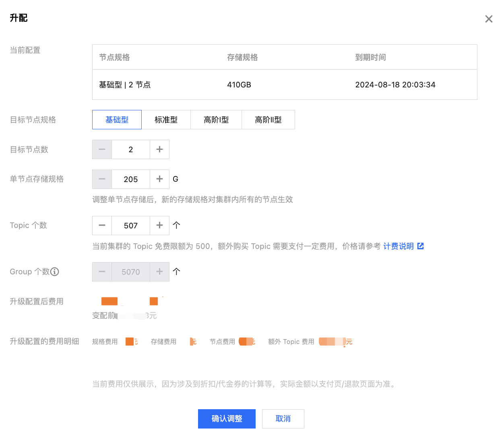Click the 确认调整 button
Image resolution: width=504 pixels, height=439 pixels.
227,419
